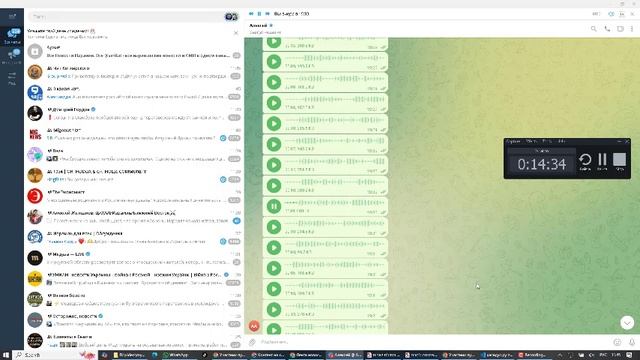Click the active Telegram taskbar button

click(x=344, y=355)
